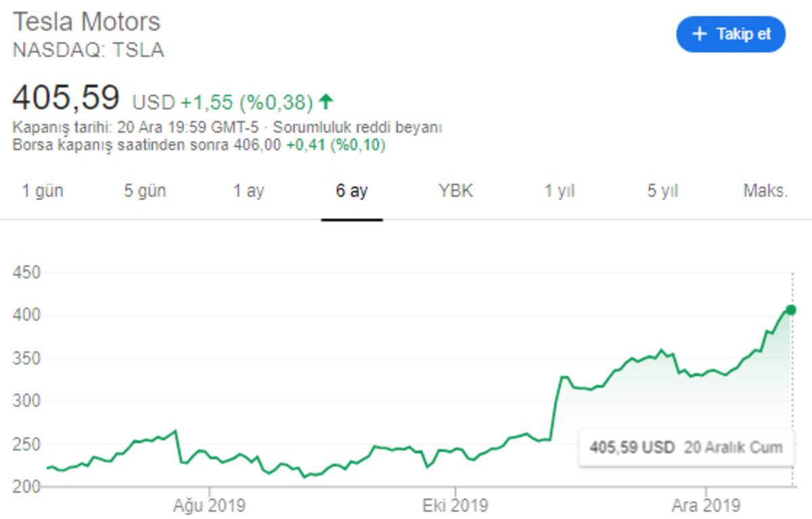Switch to the YBK view
This screenshot has height=519, width=812.
point(455,191)
